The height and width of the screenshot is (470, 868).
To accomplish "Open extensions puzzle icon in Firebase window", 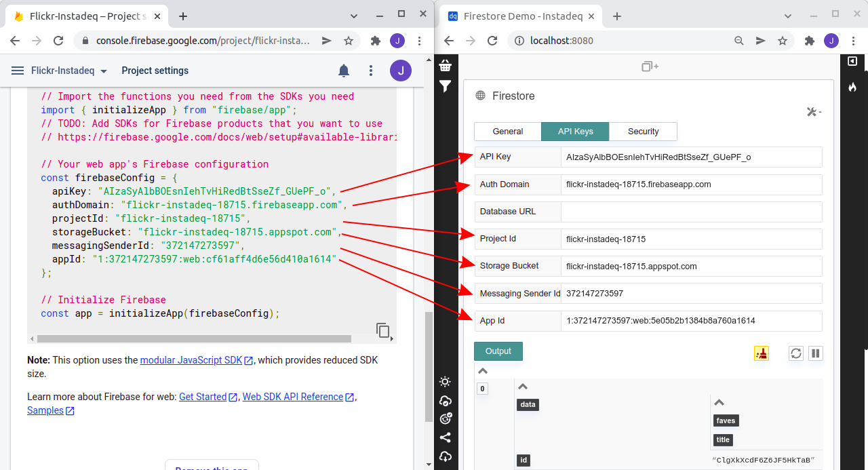I will [376, 41].
